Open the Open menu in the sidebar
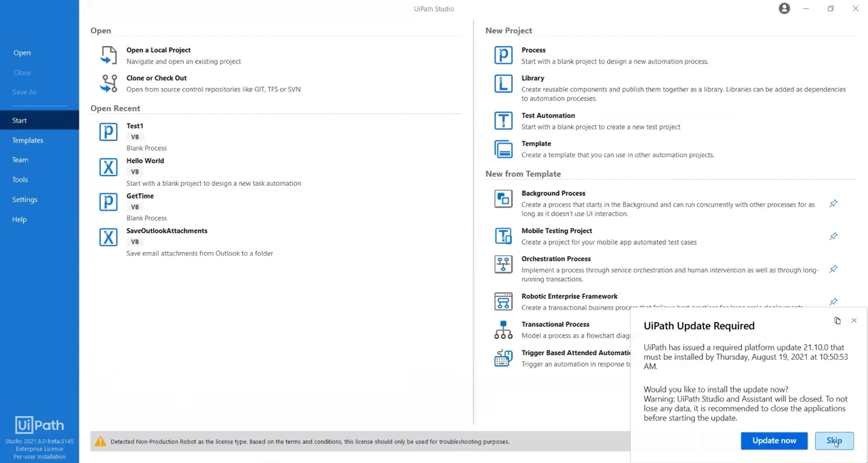 pos(22,53)
